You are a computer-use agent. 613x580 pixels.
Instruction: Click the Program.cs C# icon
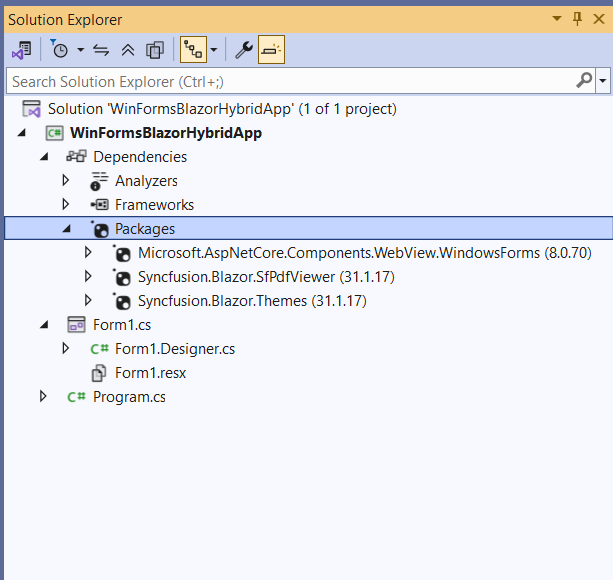pyautogui.click(x=76, y=397)
